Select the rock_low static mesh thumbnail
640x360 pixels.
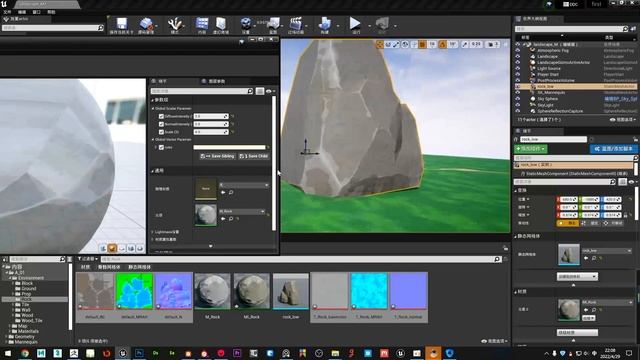pyautogui.click(x=291, y=291)
